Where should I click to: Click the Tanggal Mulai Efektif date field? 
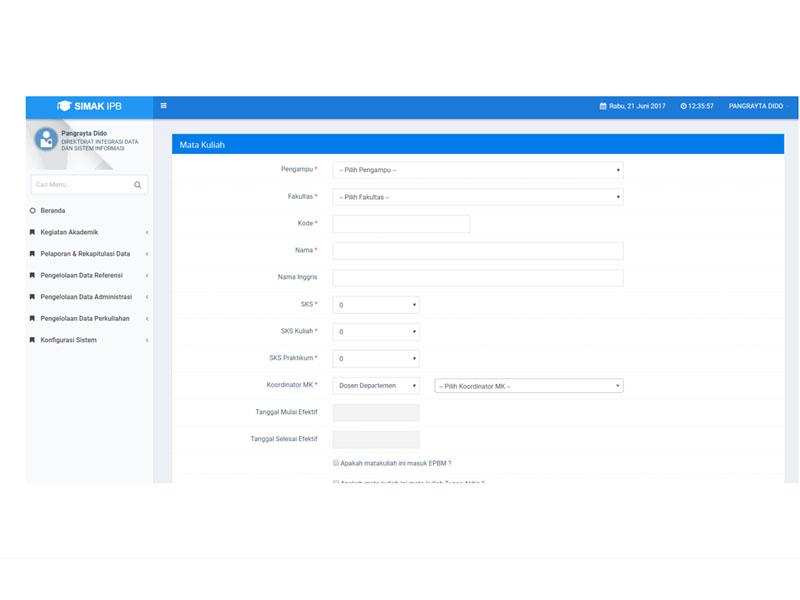(x=375, y=412)
